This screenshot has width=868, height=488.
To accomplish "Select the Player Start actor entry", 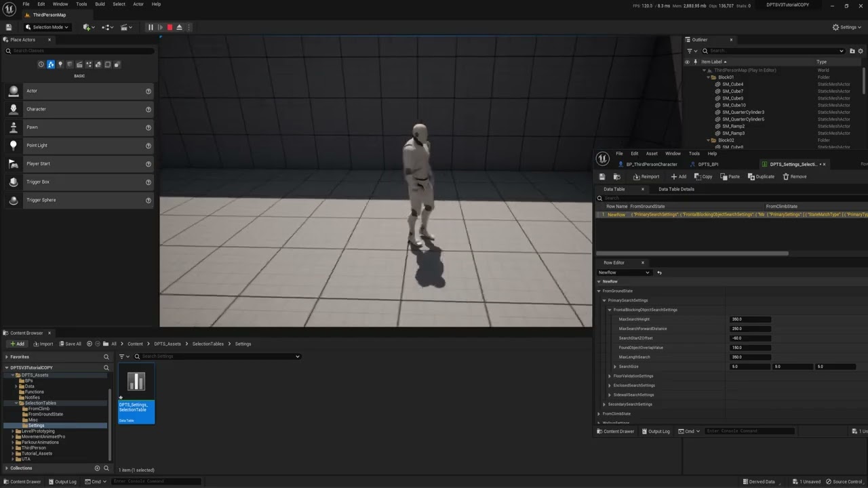I will coord(79,163).
